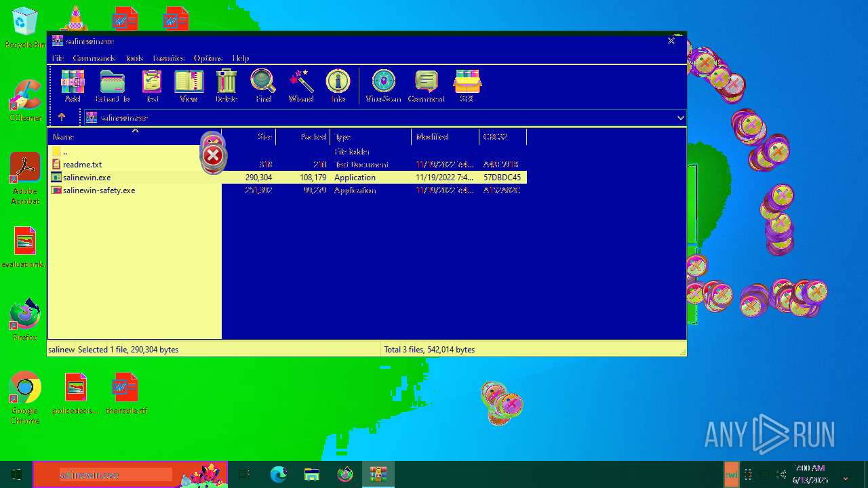Open the File menu

[58, 58]
